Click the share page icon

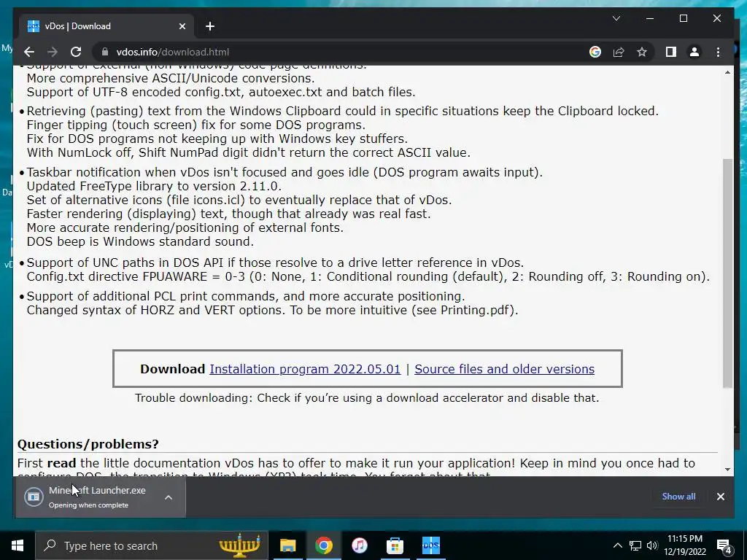tap(619, 52)
